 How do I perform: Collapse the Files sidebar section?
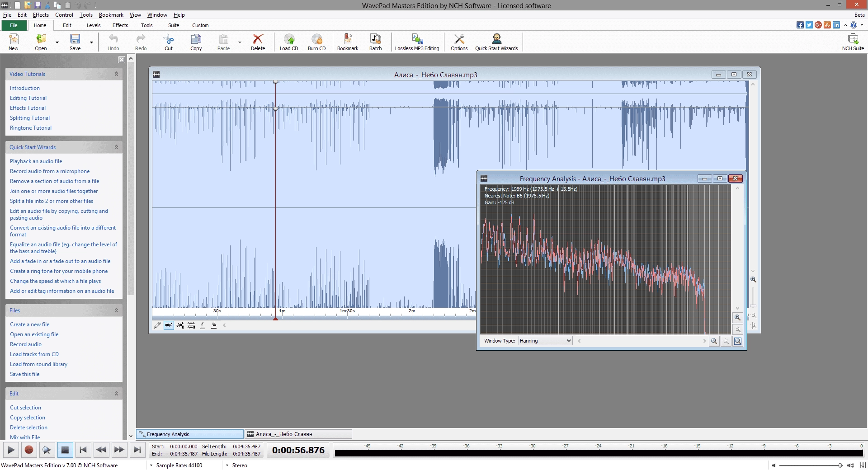tap(116, 310)
